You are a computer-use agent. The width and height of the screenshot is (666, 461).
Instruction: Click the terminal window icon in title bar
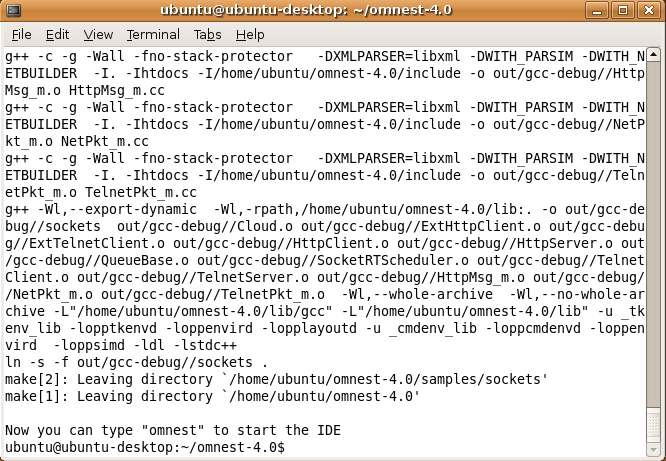pyautogui.click(x=13, y=10)
